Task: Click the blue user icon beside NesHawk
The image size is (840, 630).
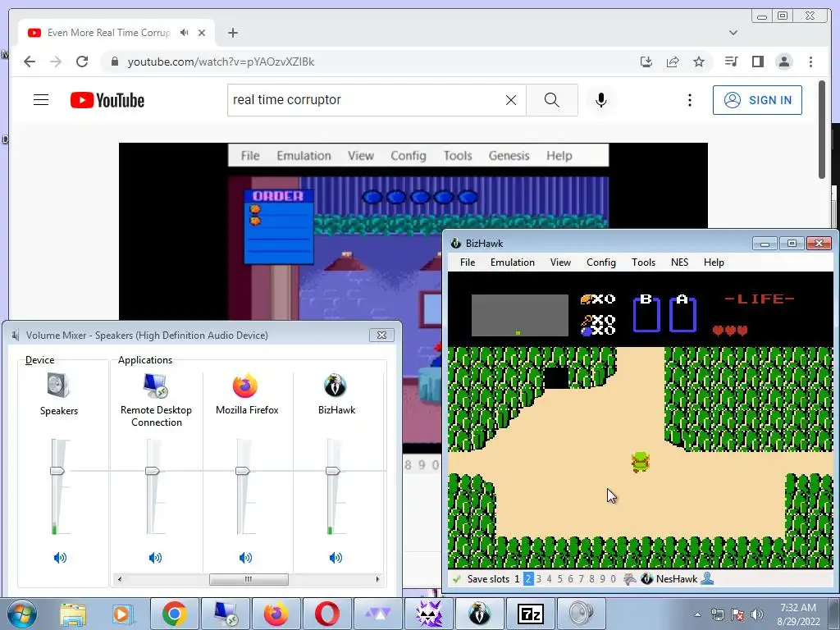Action: point(707,579)
